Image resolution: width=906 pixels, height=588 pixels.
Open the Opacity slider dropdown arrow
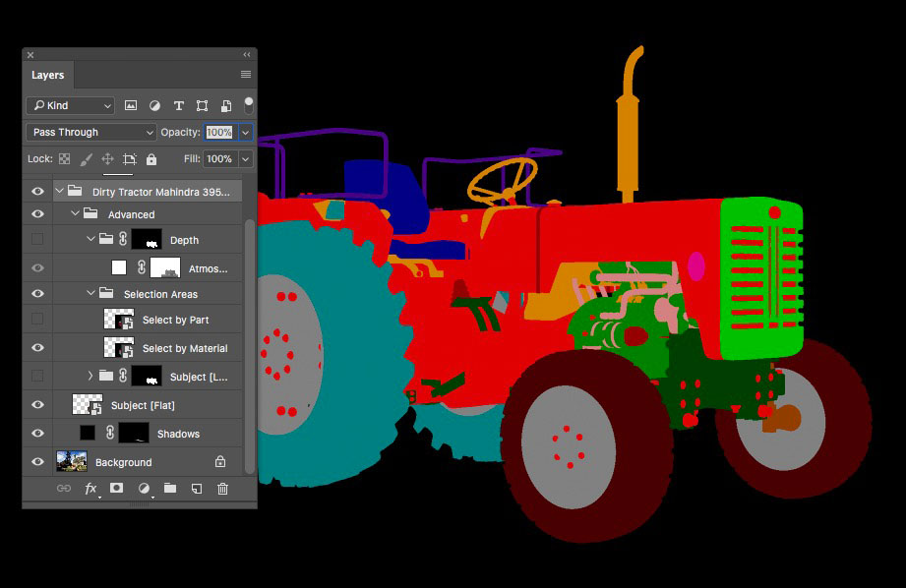pyautogui.click(x=246, y=132)
